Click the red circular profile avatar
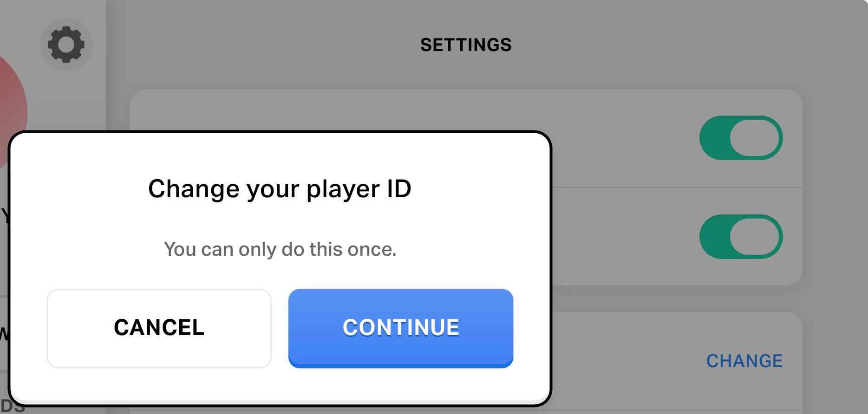 (10, 102)
